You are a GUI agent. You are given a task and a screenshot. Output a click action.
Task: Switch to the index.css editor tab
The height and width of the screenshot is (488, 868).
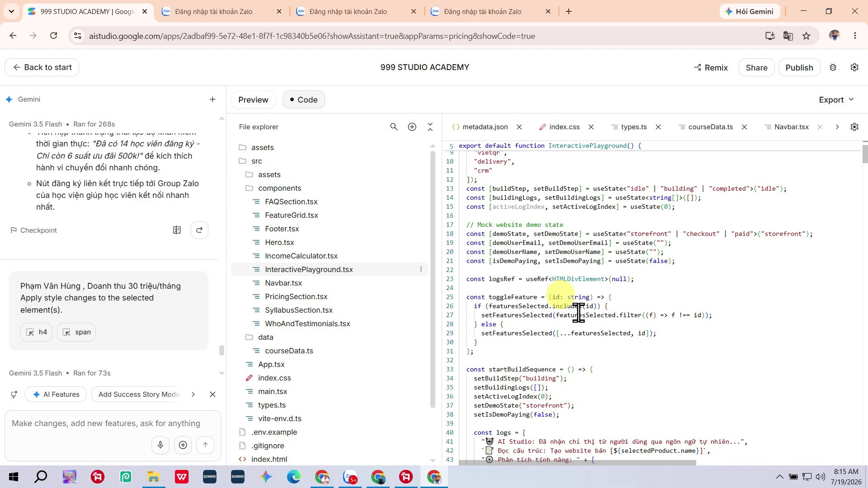click(x=564, y=127)
